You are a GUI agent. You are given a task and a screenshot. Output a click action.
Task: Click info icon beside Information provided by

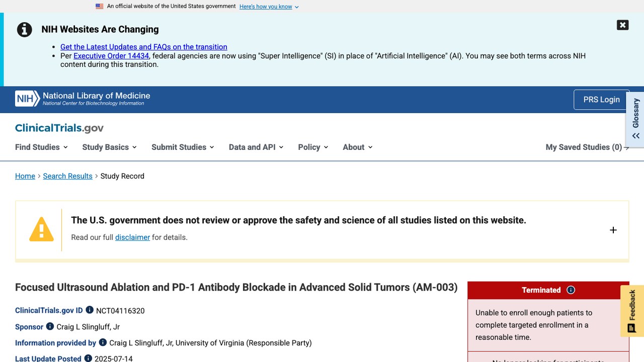pos(103,342)
